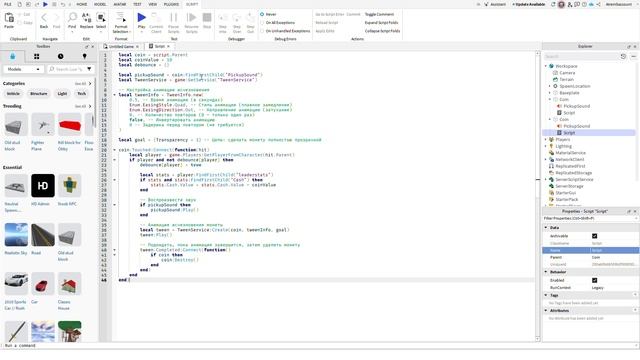This screenshot has height=360, width=640.
Task: Toggle the Enabled property checkbox
Action: pos(594,280)
